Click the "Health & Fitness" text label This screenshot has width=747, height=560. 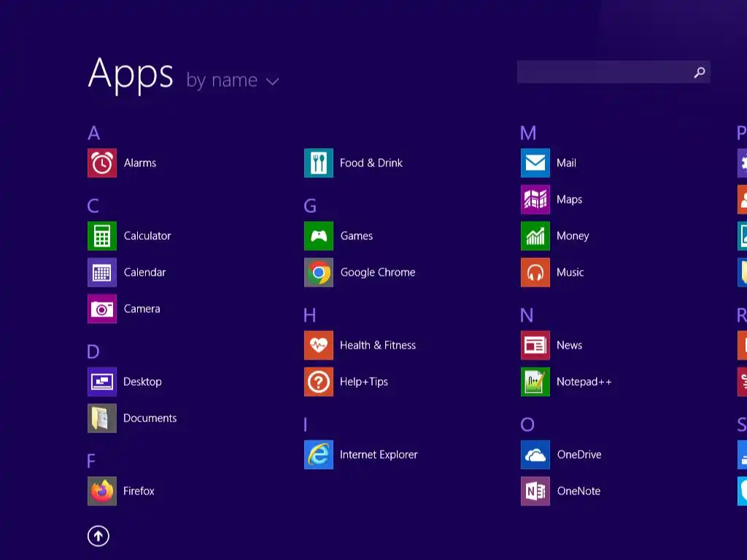point(378,345)
